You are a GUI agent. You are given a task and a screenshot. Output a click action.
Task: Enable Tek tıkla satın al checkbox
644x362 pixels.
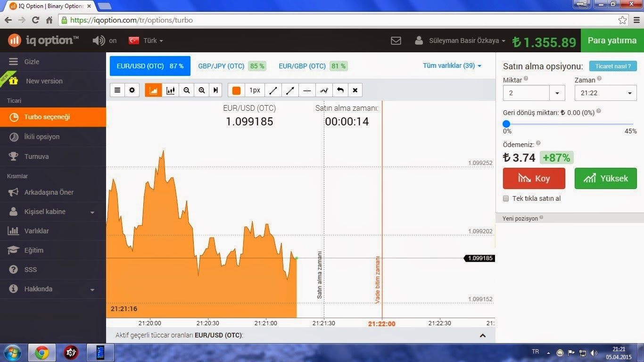point(506,198)
